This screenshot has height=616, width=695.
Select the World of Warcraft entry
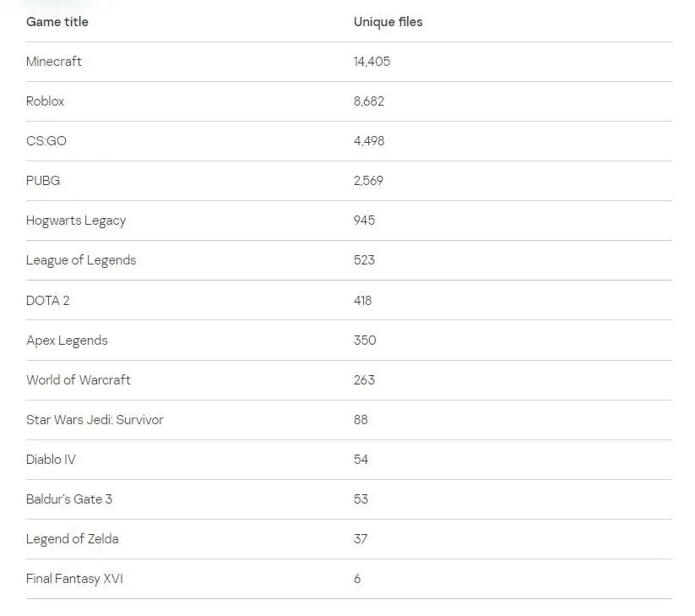click(79, 380)
